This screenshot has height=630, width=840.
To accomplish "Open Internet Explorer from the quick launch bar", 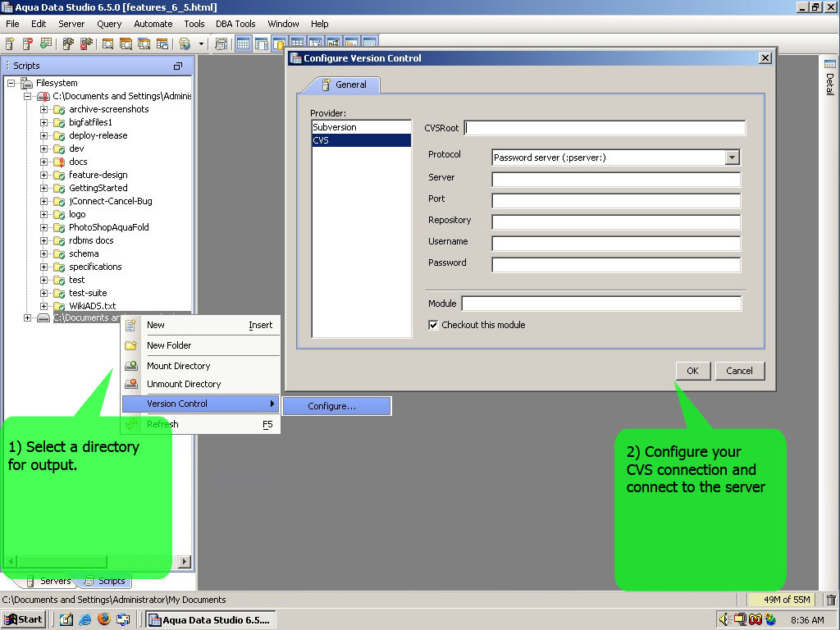I will 85,620.
